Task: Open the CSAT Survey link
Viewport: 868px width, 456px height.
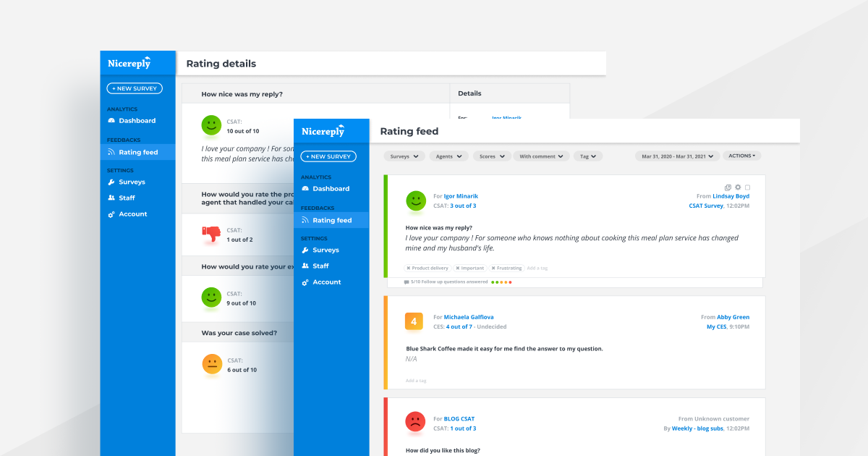Action: pyautogui.click(x=706, y=206)
